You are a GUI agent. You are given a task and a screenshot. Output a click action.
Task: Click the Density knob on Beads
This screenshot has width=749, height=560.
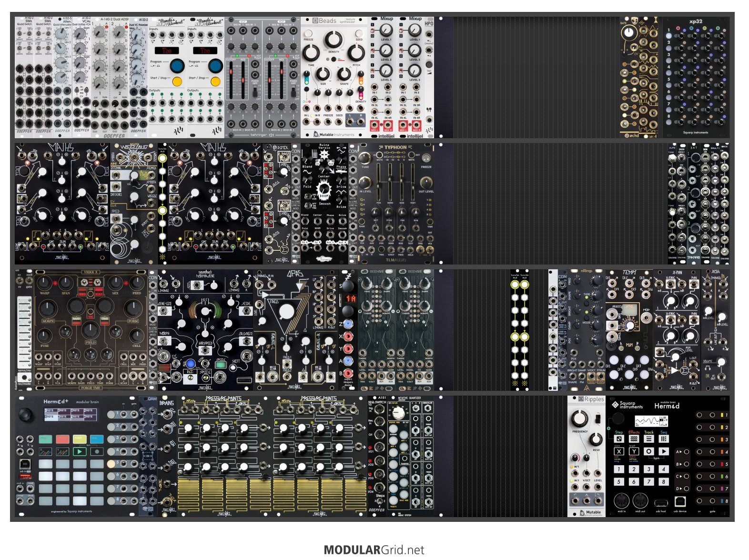point(334,40)
